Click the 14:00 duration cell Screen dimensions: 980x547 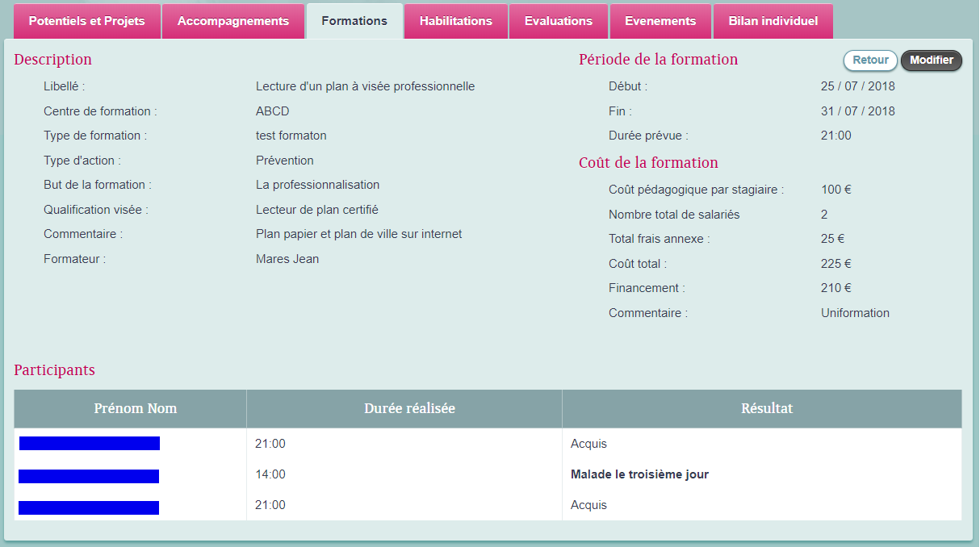[270, 474]
